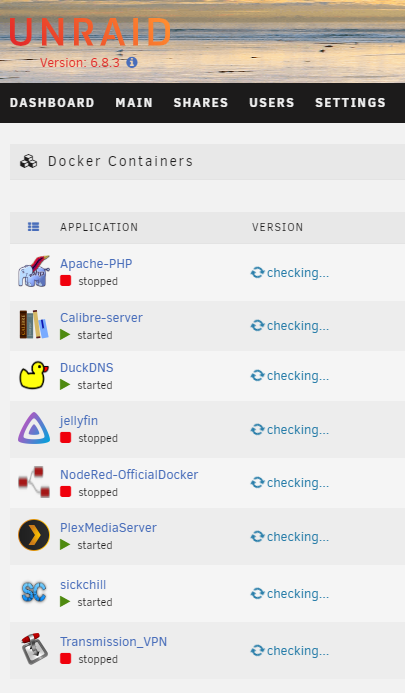405x693 pixels.
Task: Click the refresh icon for DuckDNS version
Action: [257, 376]
